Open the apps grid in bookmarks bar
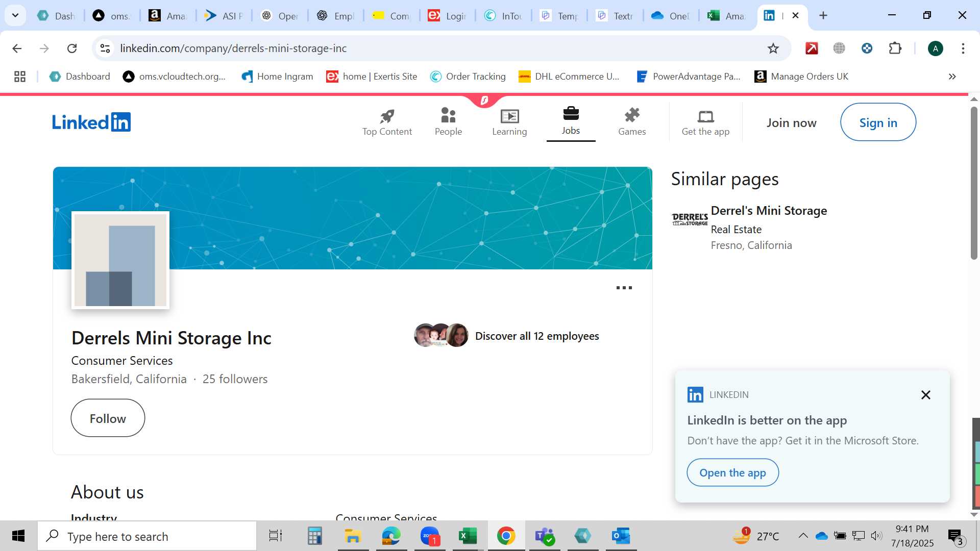Image resolution: width=980 pixels, height=551 pixels. (x=20, y=77)
